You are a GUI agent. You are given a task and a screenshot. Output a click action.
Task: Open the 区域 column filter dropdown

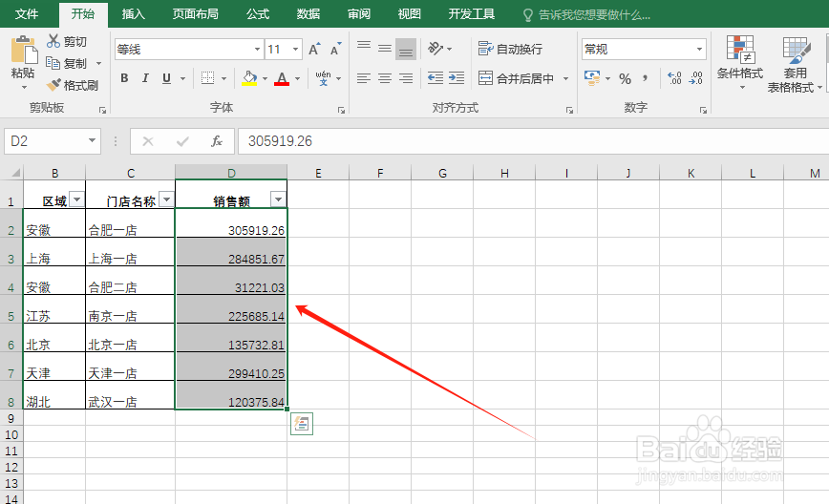click(x=77, y=199)
